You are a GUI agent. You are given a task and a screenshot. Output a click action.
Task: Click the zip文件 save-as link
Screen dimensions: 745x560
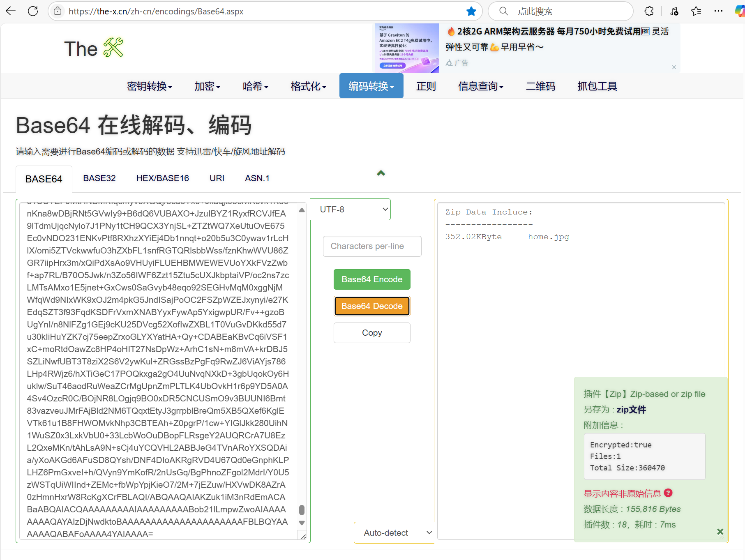pos(631,410)
